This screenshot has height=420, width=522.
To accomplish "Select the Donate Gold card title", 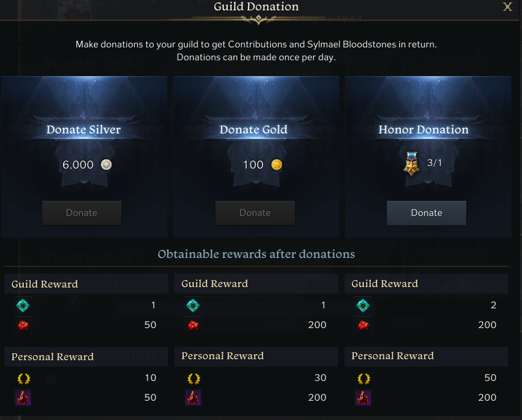I will click(254, 129).
